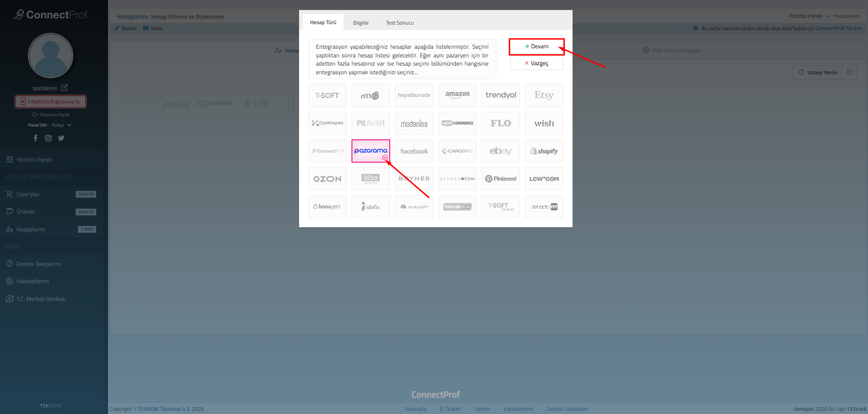Choose the Etsy marketplace tile
868x414 pixels.
click(544, 95)
